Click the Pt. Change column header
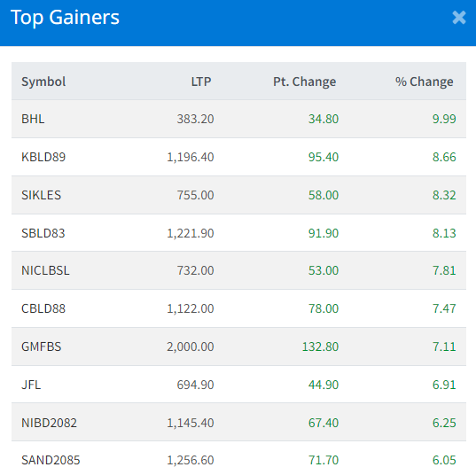This screenshot has width=476, height=475. 305,82
